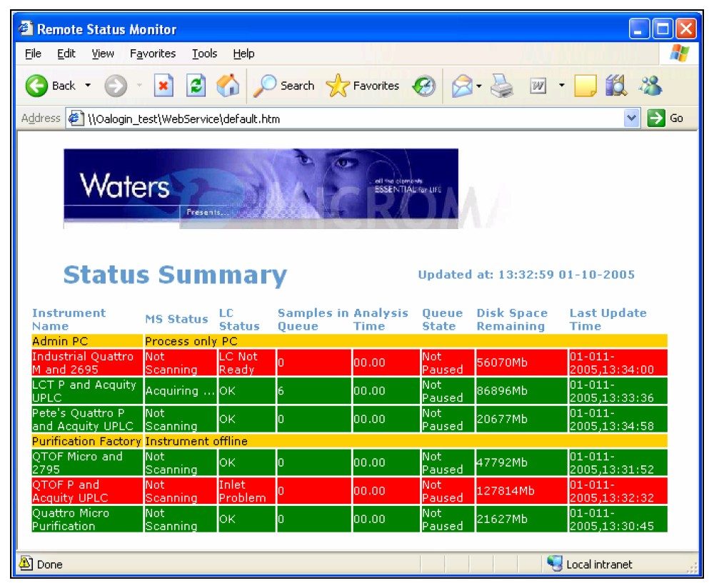Open the View menu
This screenshot has height=588, width=714.
(x=103, y=54)
